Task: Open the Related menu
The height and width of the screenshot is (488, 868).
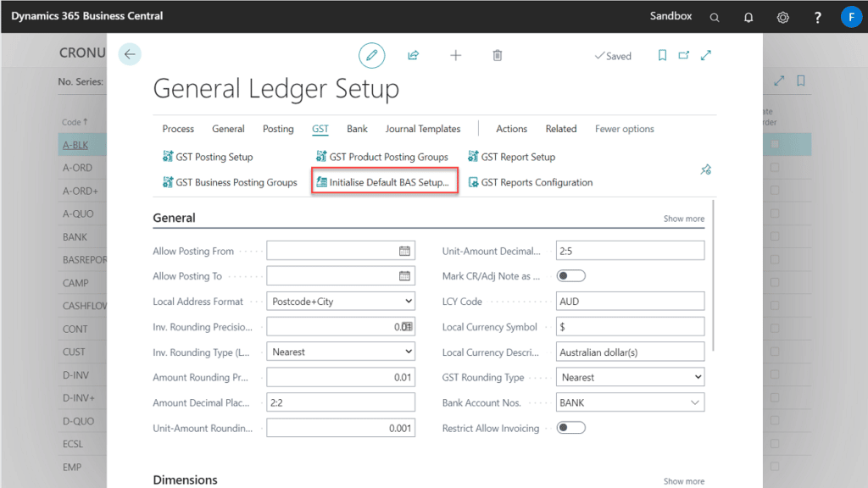Action: 560,129
